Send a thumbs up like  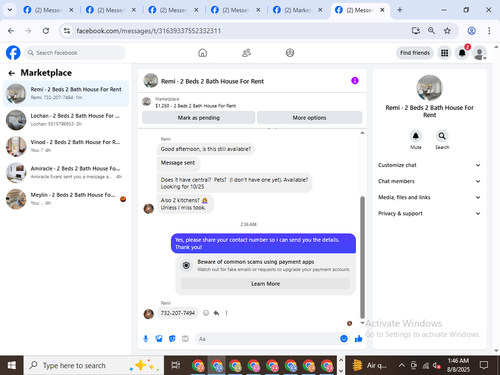pos(359,339)
